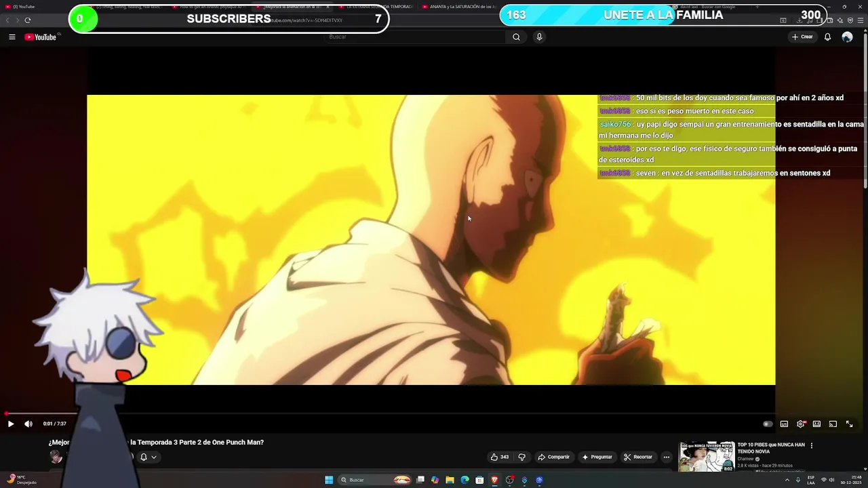Open the Windows Start menu
Screen dimensions: 868x488
(329, 480)
